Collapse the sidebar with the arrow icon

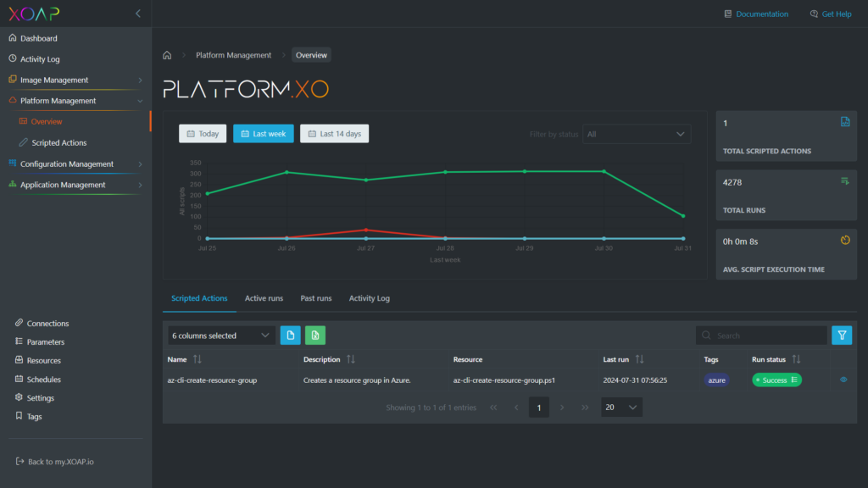(x=138, y=14)
